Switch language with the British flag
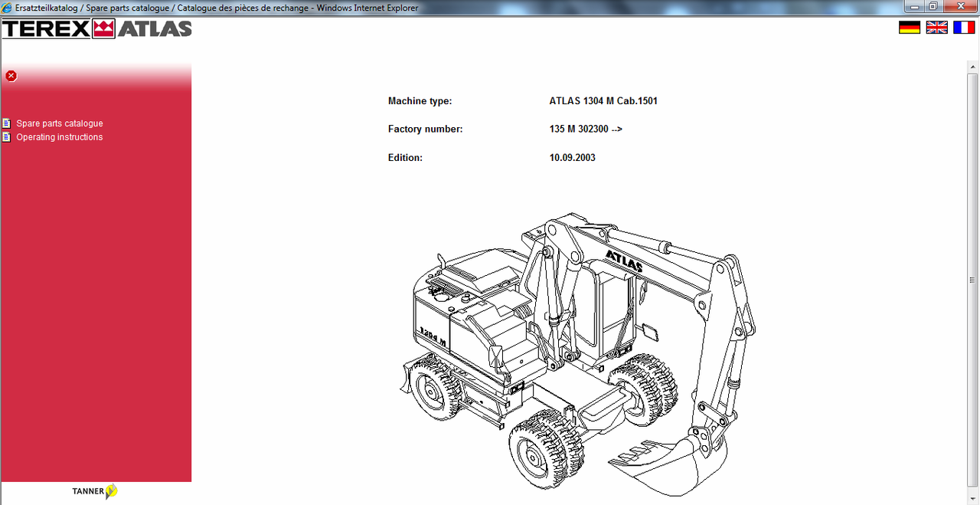The width and height of the screenshot is (980, 505). pyautogui.click(x=937, y=28)
